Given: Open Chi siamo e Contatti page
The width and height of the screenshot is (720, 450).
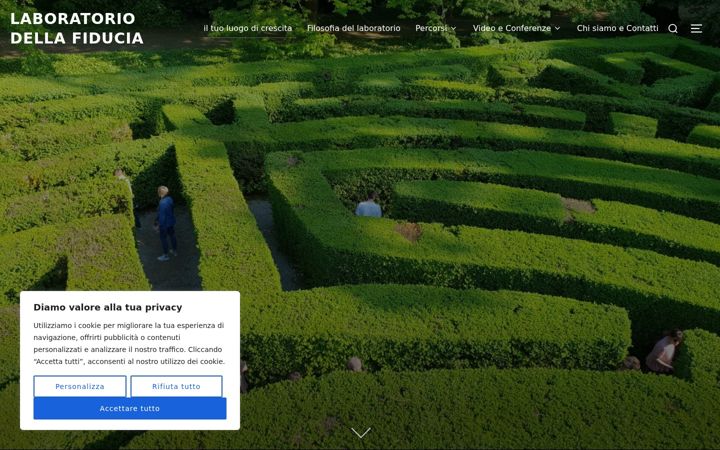Looking at the screenshot, I should click(x=617, y=28).
